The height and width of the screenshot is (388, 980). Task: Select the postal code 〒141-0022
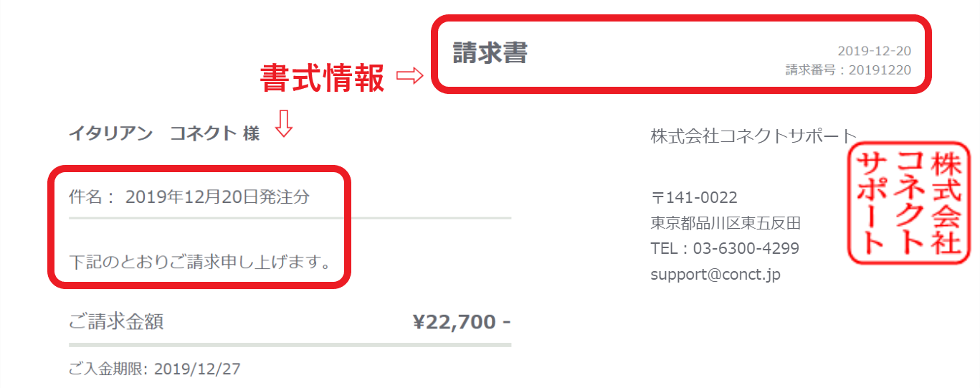click(694, 198)
